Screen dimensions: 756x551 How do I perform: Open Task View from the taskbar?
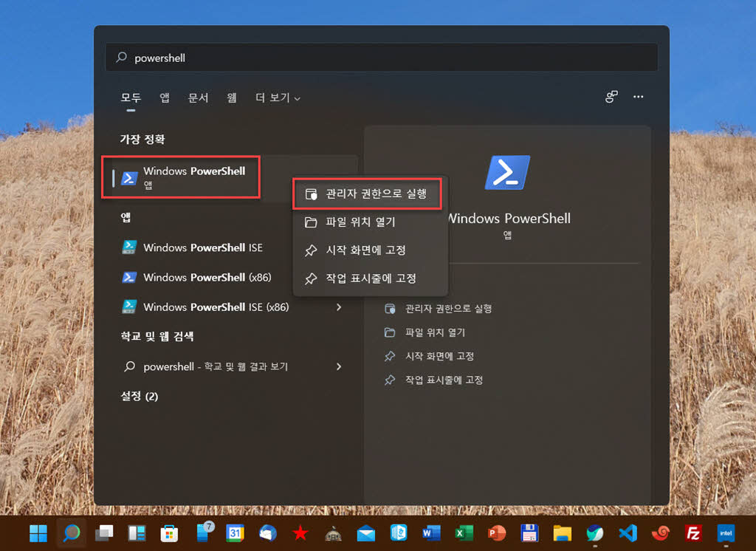tap(104, 533)
